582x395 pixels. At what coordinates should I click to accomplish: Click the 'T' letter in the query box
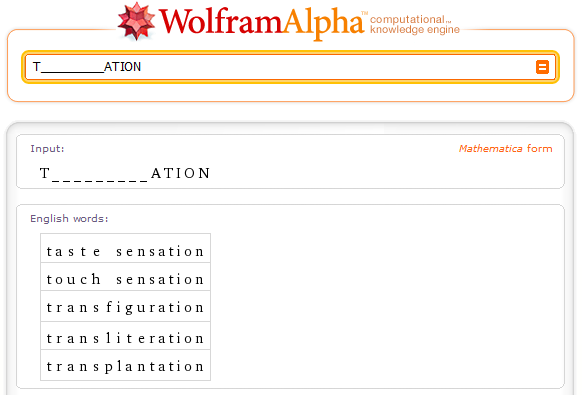36,67
